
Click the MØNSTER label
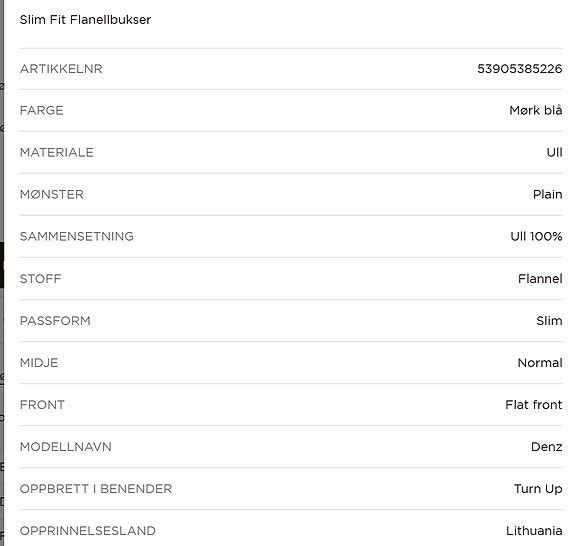(51, 194)
